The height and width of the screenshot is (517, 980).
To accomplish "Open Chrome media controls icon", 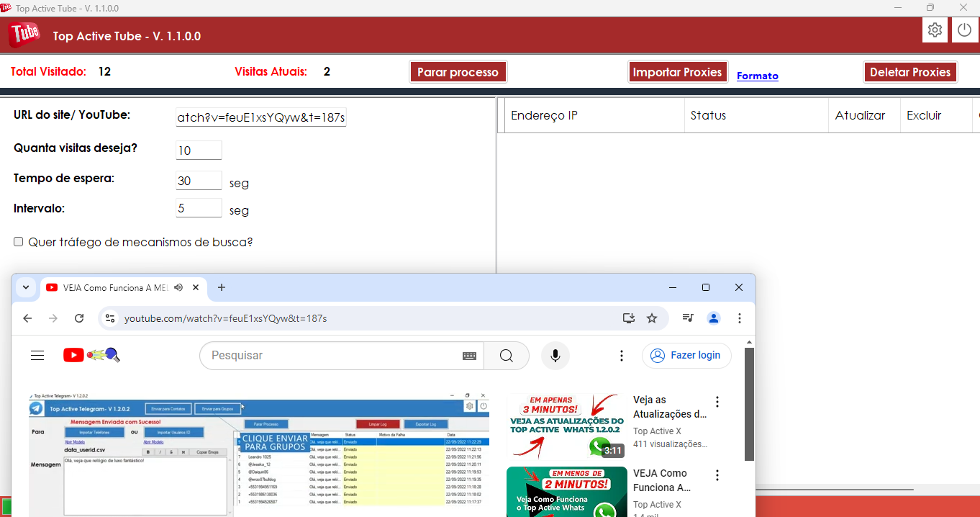I will (x=688, y=318).
